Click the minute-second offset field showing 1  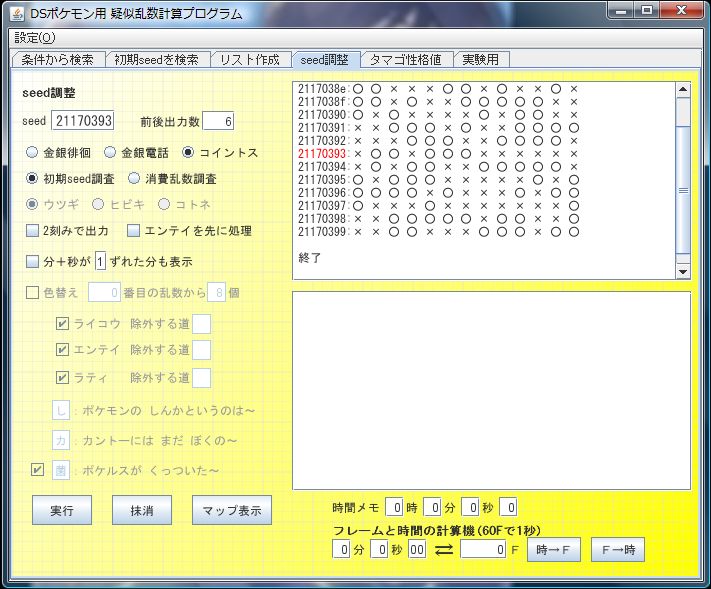pos(100,262)
